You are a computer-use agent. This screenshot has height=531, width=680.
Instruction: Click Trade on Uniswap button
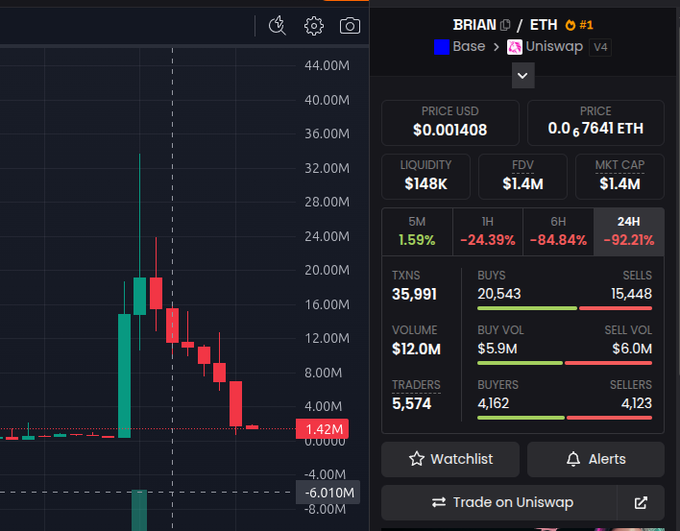coord(499,503)
